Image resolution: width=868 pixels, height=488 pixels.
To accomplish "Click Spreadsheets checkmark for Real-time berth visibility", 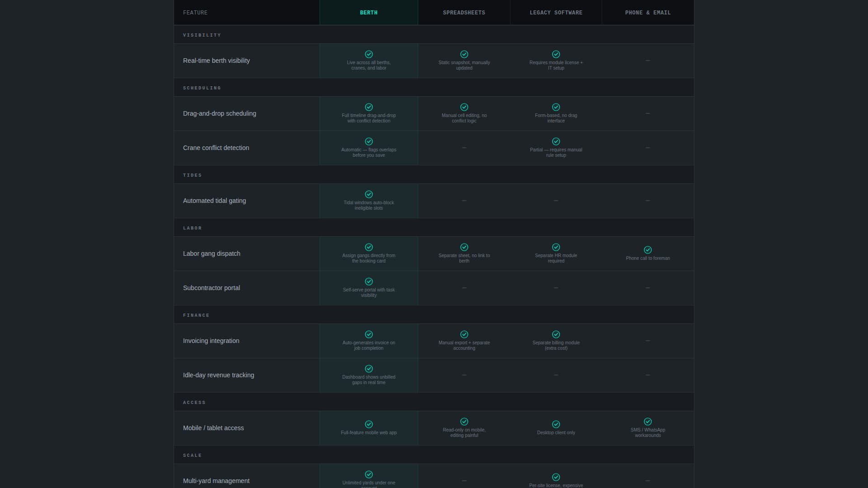I will coord(464,54).
